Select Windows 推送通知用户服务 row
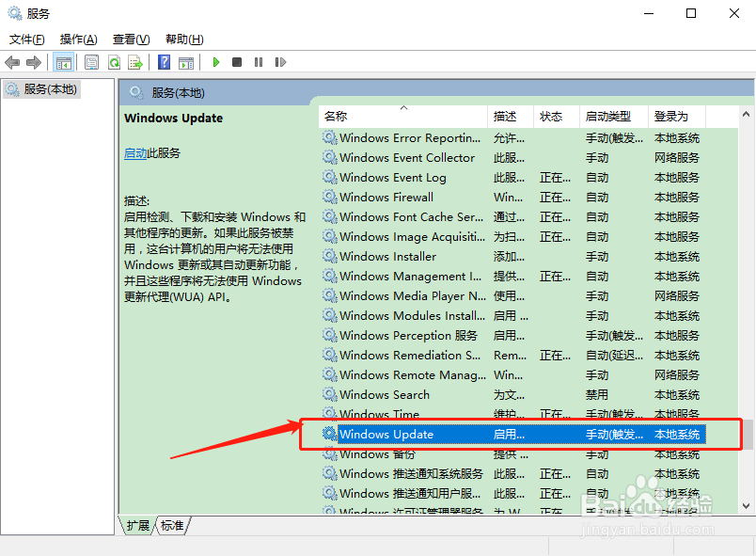Viewport: 756px width, 556px height. coord(513,494)
